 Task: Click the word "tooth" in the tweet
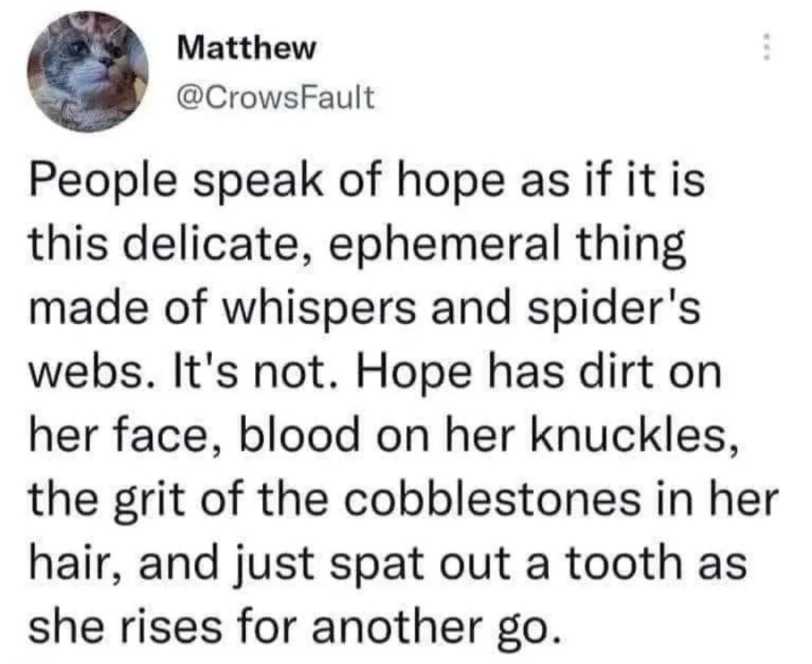point(632,558)
